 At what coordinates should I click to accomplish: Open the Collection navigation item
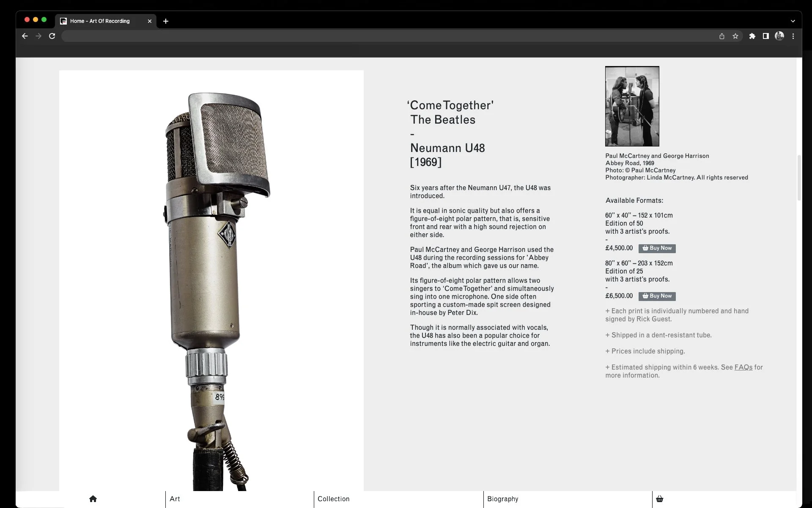pos(333,499)
